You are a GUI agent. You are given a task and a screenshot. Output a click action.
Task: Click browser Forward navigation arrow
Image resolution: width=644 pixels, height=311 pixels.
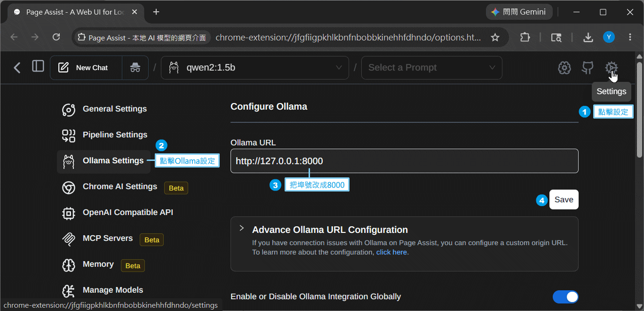pos(35,37)
